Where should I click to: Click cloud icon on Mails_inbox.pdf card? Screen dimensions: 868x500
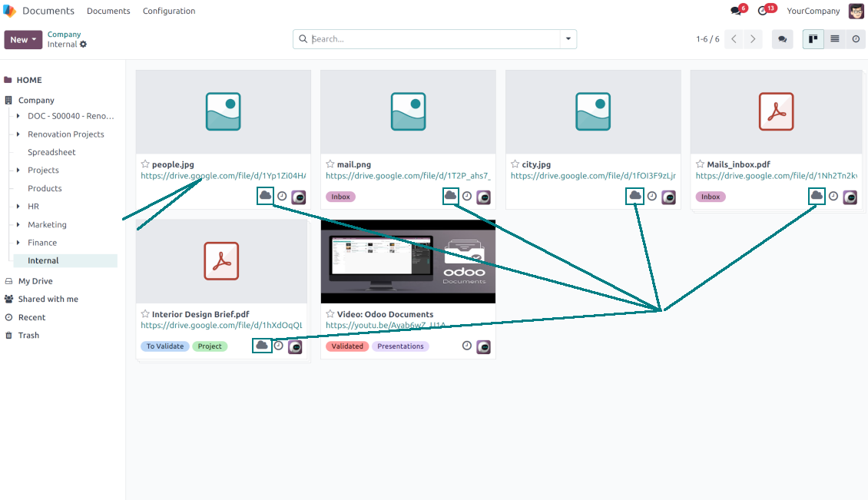click(x=817, y=195)
